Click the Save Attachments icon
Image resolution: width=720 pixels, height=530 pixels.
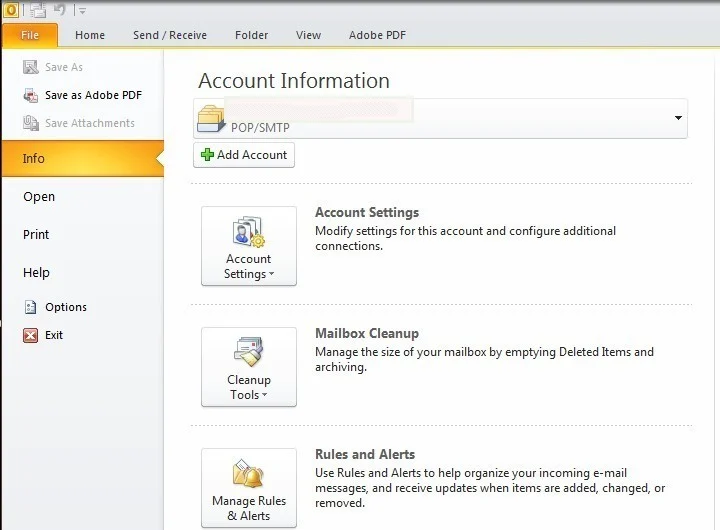(31, 123)
